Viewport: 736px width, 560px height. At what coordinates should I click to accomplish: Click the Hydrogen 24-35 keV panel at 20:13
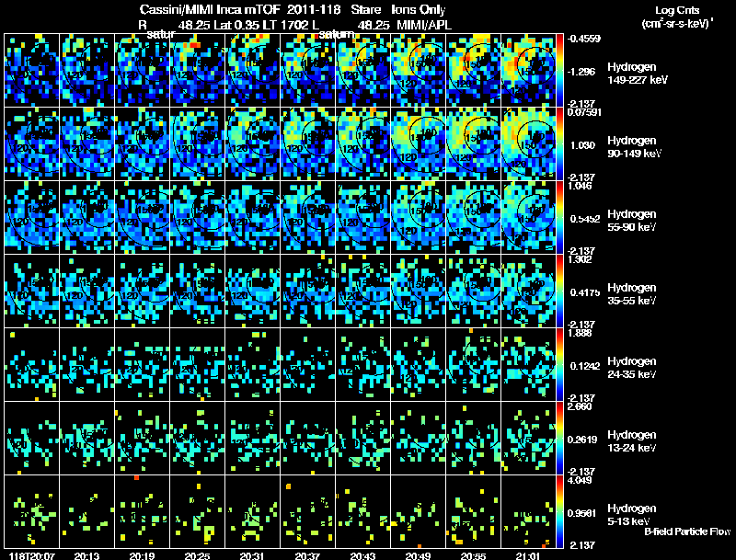[86, 365]
